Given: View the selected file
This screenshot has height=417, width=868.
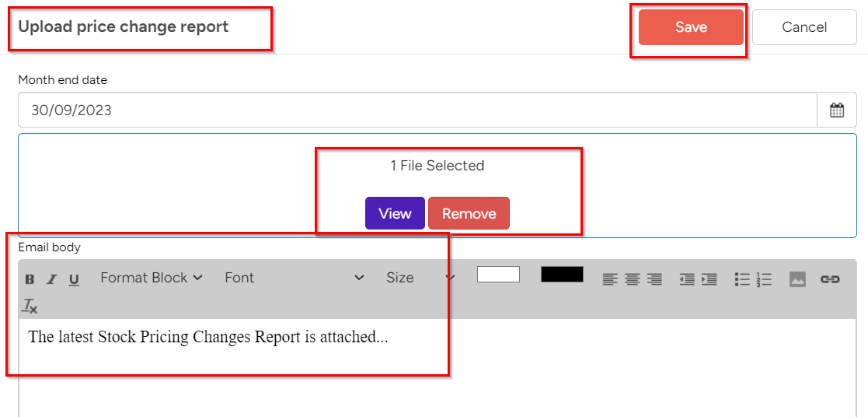Looking at the screenshot, I should click(x=395, y=213).
